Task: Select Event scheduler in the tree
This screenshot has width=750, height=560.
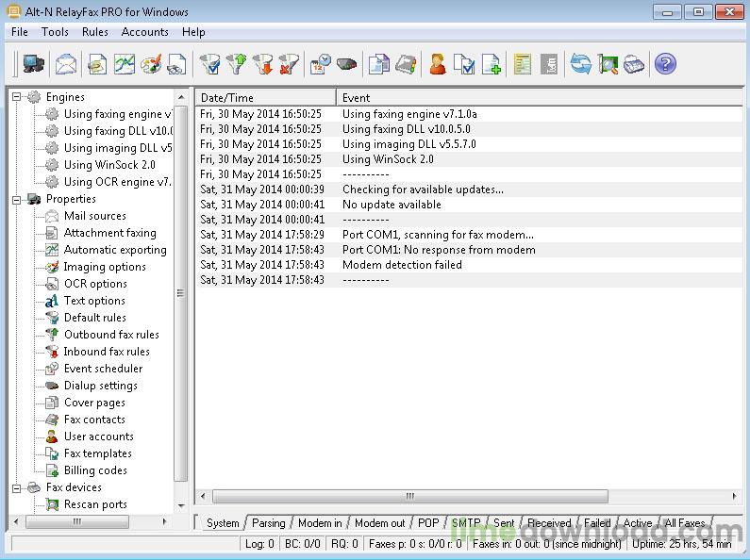Action: coord(104,369)
